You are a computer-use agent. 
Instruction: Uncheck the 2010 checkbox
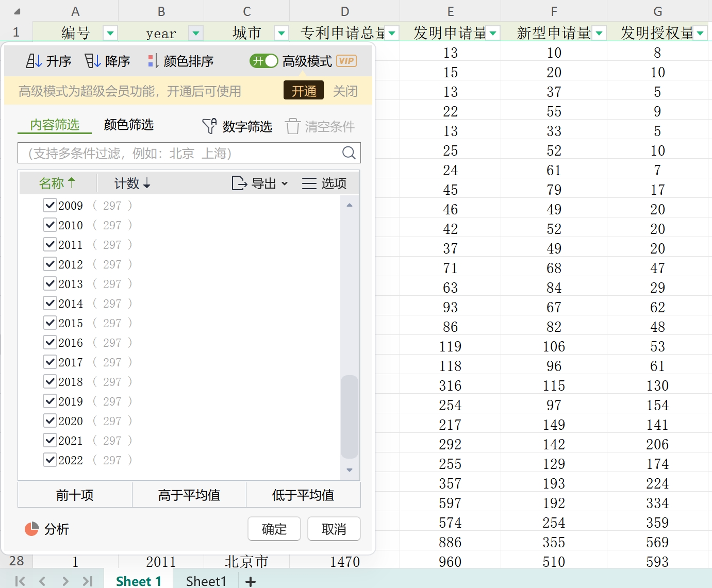tap(50, 225)
